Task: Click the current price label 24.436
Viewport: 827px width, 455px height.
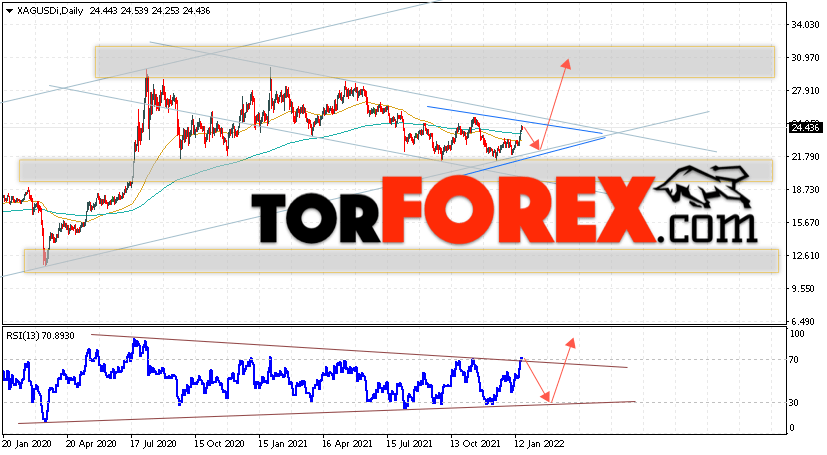Action: click(x=805, y=128)
